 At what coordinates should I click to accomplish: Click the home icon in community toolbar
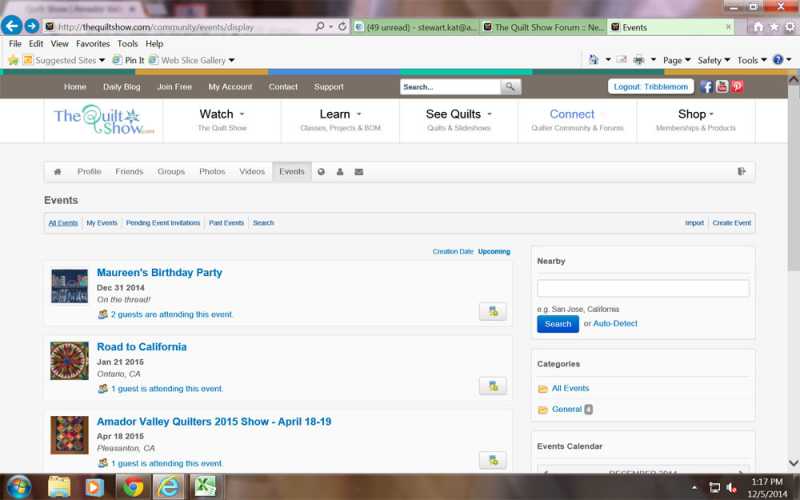pos(58,172)
